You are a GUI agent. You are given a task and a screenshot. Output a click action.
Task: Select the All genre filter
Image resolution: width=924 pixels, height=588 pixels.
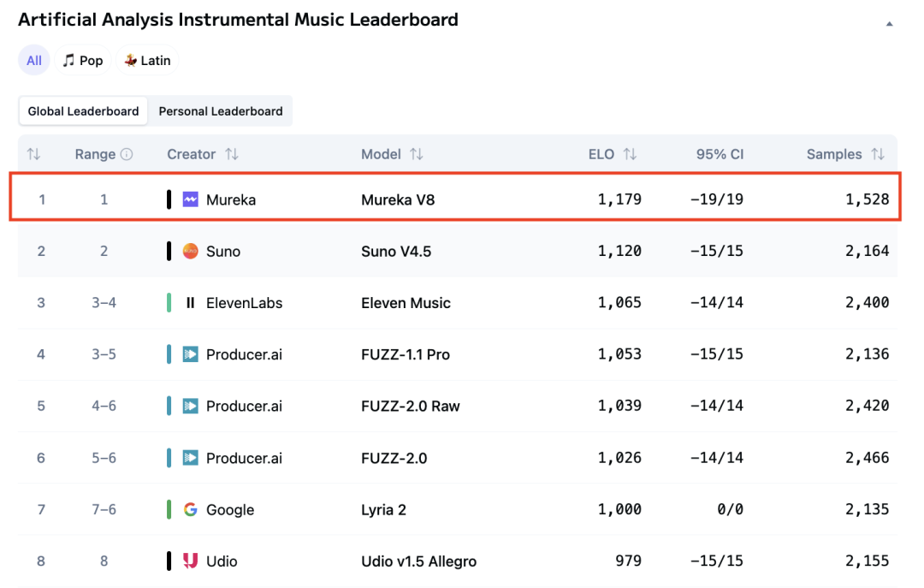[34, 60]
